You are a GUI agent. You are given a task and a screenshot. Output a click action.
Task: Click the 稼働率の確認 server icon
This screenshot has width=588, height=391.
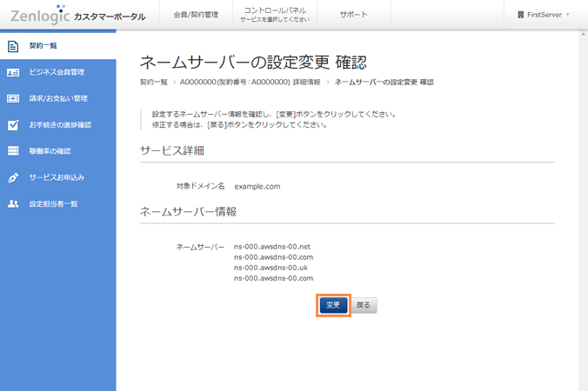pyautogui.click(x=13, y=151)
